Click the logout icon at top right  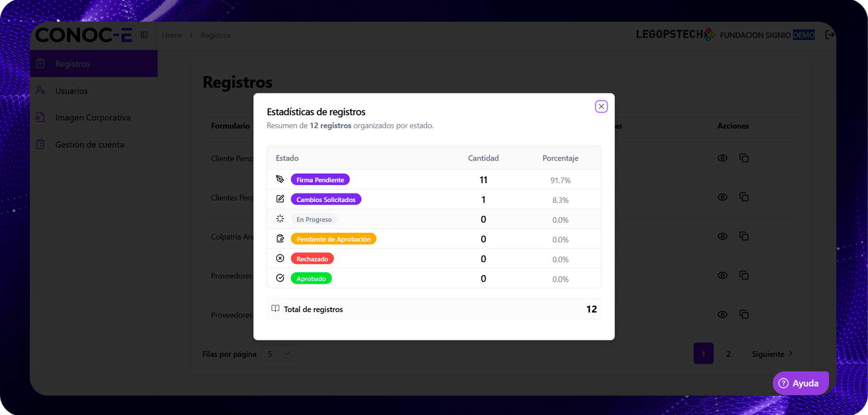830,34
